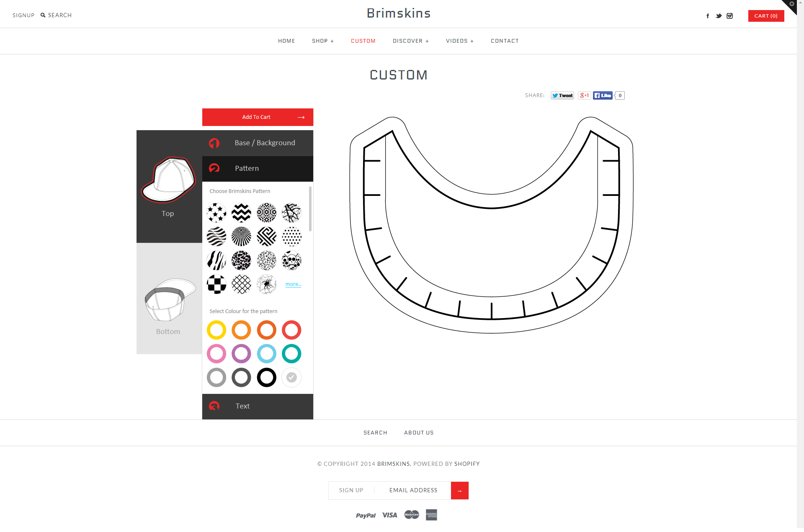804x532 pixels.
Task: Collapse the Pattern section header
Action: pyautogui.click(x=258, y=169)
